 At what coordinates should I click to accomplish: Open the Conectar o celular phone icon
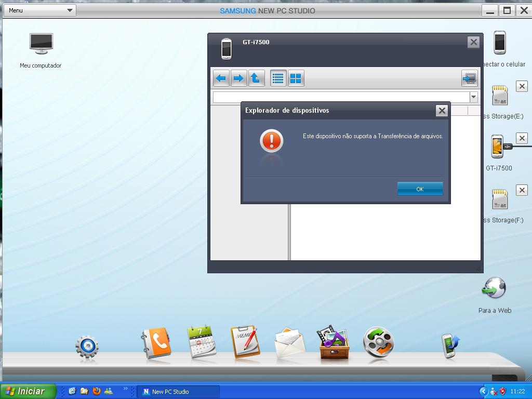(x=500, y=43)
